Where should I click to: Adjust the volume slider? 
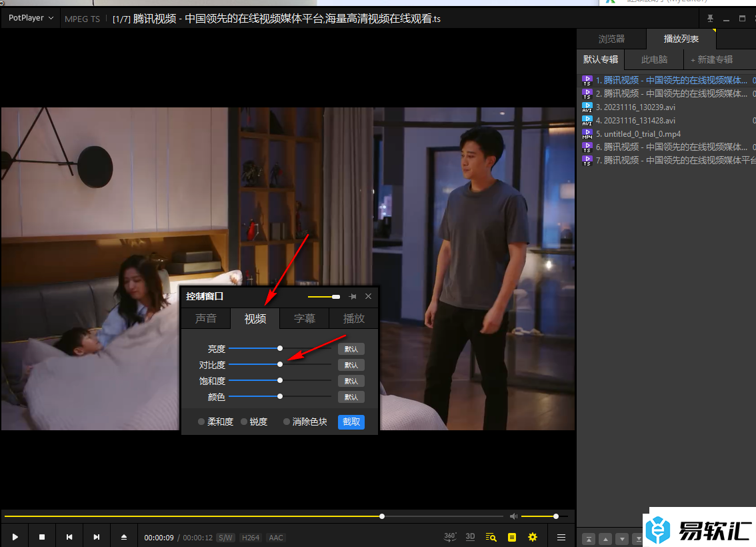click(545, 516)
